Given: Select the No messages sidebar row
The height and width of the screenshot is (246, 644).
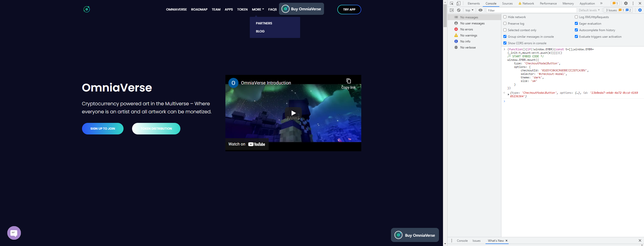Looking at the screenshot, I should click(x=474, y=17).
